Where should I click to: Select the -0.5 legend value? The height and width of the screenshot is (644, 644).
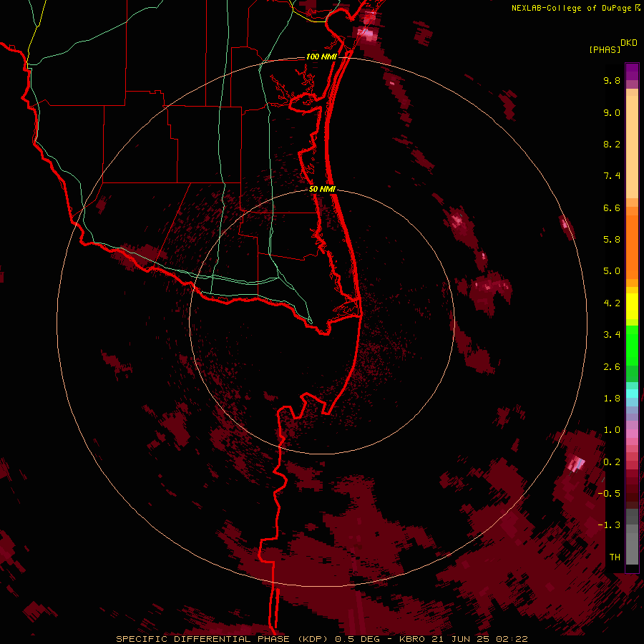(x=609, y=494)
